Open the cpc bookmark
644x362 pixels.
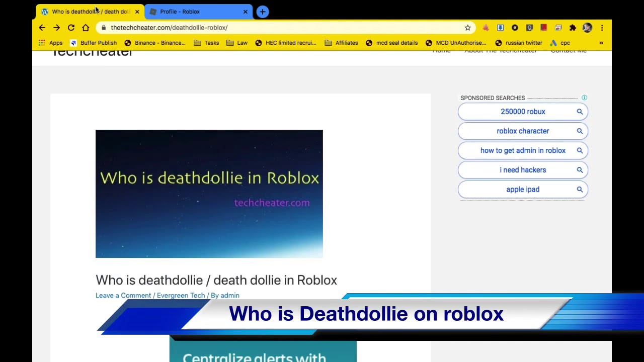[x=560, y=43]
